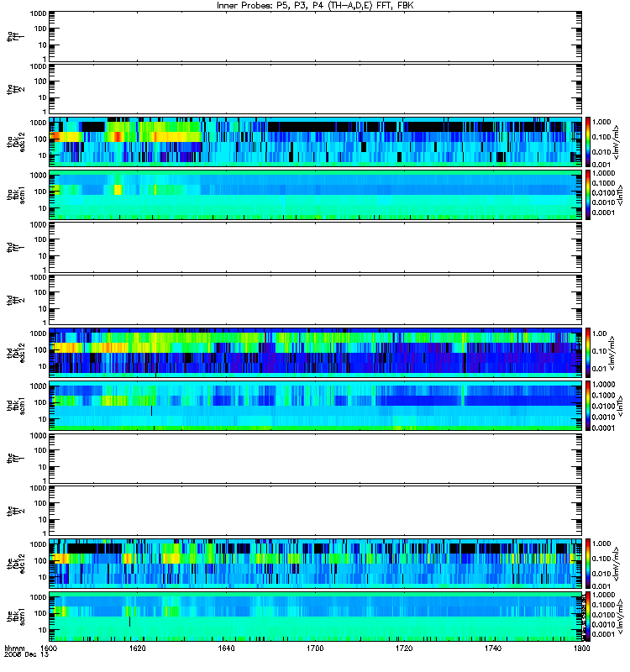630x672 pixels.
Task: Click the thd scm1 color bar
Action: (588, 406)
